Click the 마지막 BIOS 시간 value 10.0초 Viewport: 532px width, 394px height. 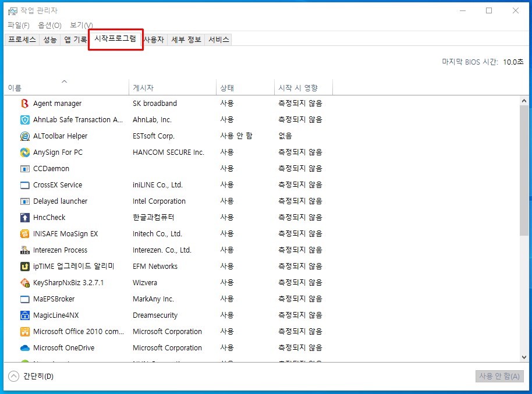click(513, 62)
